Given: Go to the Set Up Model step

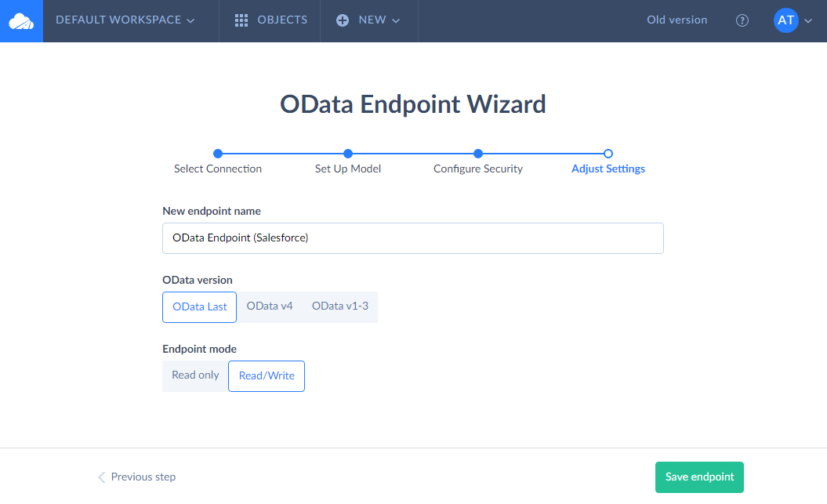Looking at the screenshot, I should tap(347, 169).
